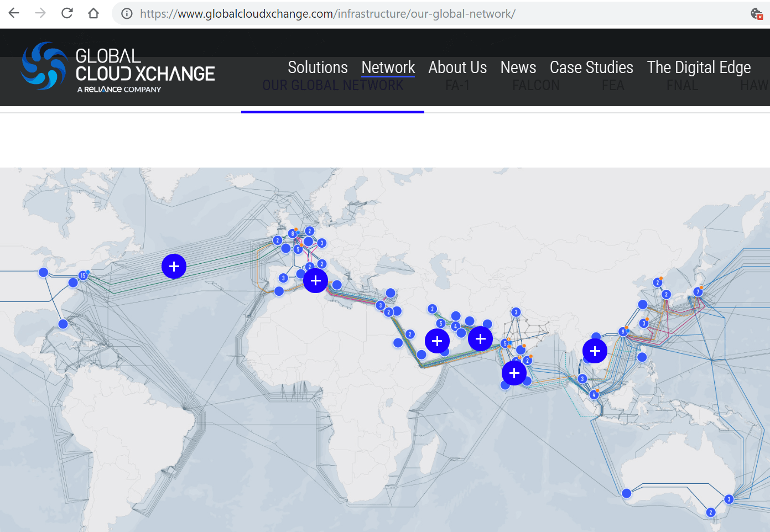Click the translate icon in the address bar
The image size is (770, 532).
(756, 13)
